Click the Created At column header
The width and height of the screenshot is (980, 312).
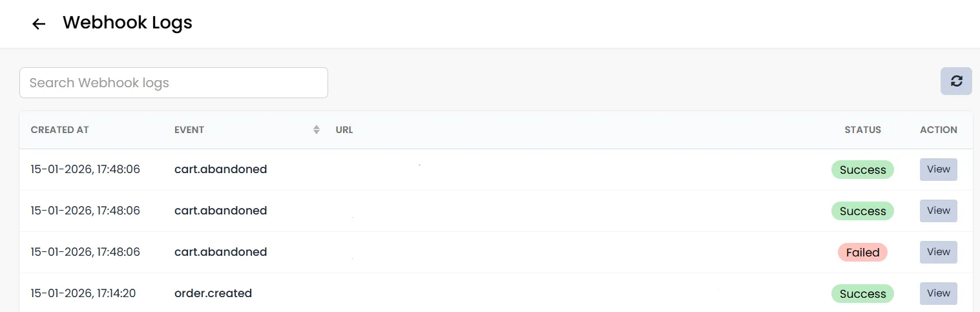click(x=60, y=130)
